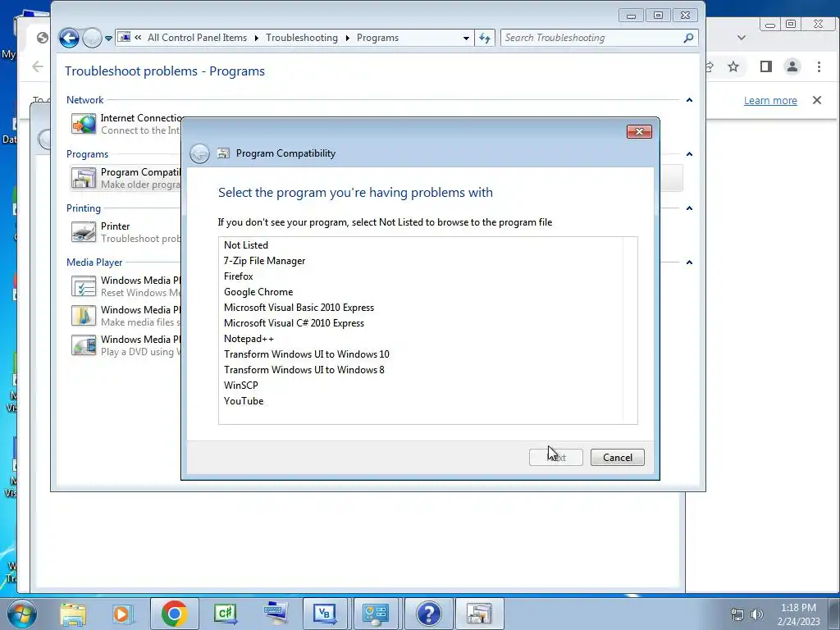Open Visual C# Express taskbar icon
Screen dimensions: 840x630
[226, 614]
